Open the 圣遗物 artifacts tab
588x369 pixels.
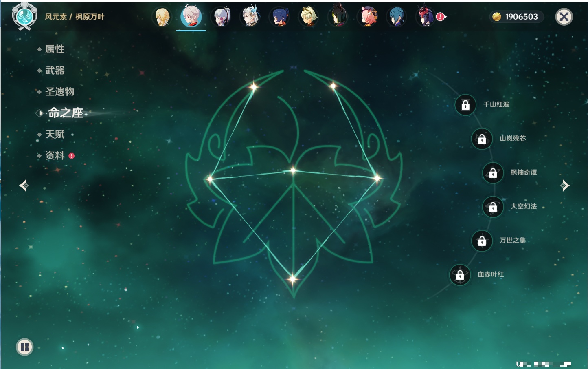pyautogui.click(x=59, y=92)
